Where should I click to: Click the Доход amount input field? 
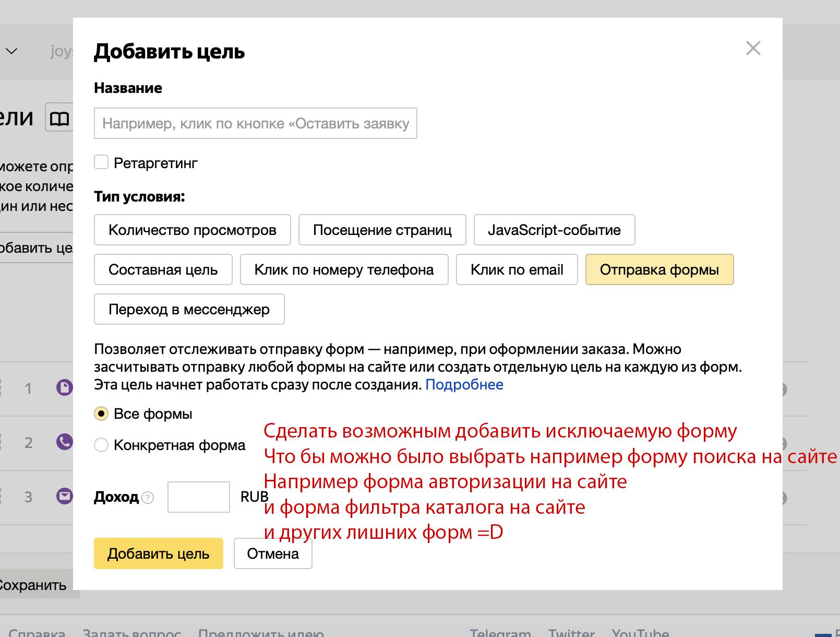point(198,497)
